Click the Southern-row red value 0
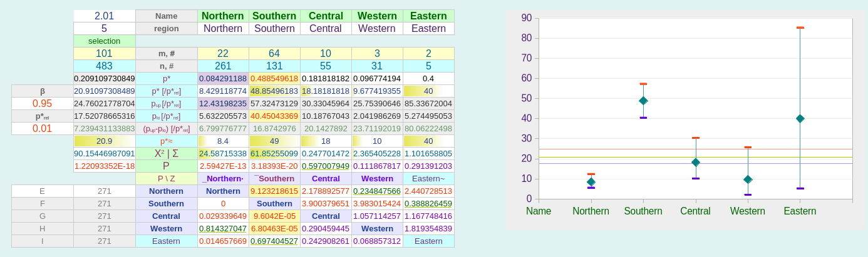The height and width of the screenshot is (257, 868). pyautogui.click(x=223, y=204)
